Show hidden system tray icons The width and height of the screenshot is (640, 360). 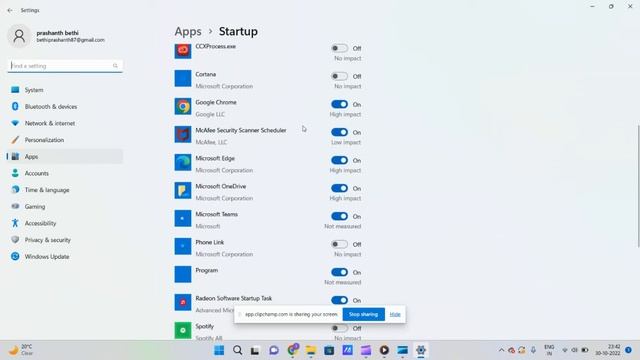501,350
